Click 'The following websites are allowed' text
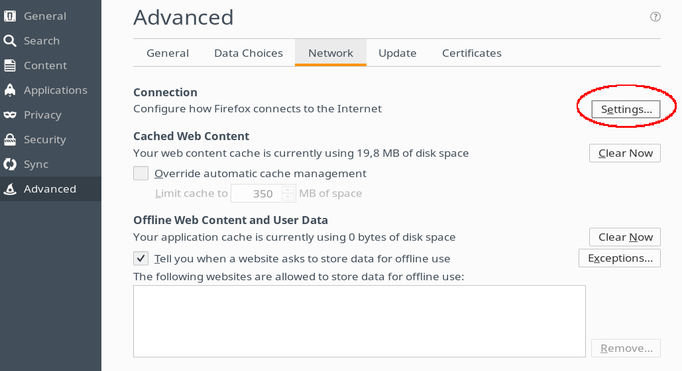 pyautogui.click(x=299, y=277)
